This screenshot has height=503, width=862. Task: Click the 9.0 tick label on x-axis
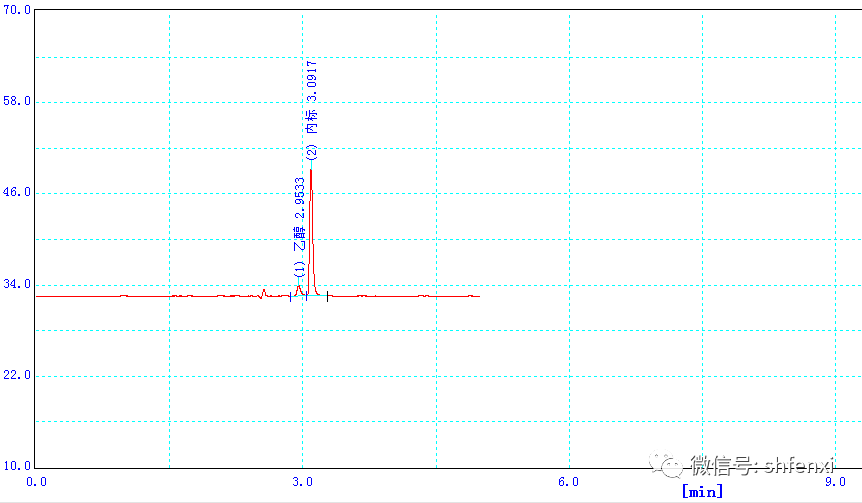click(x=835, y=481)
